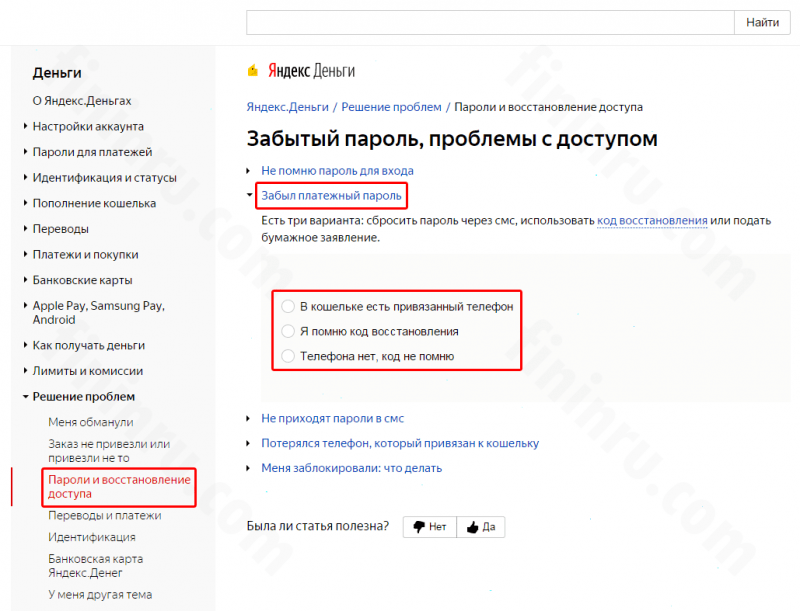Open 'Меня заблокировали: что делать' link
Viewport: 800px width, 611px height.
coord(352,468)
